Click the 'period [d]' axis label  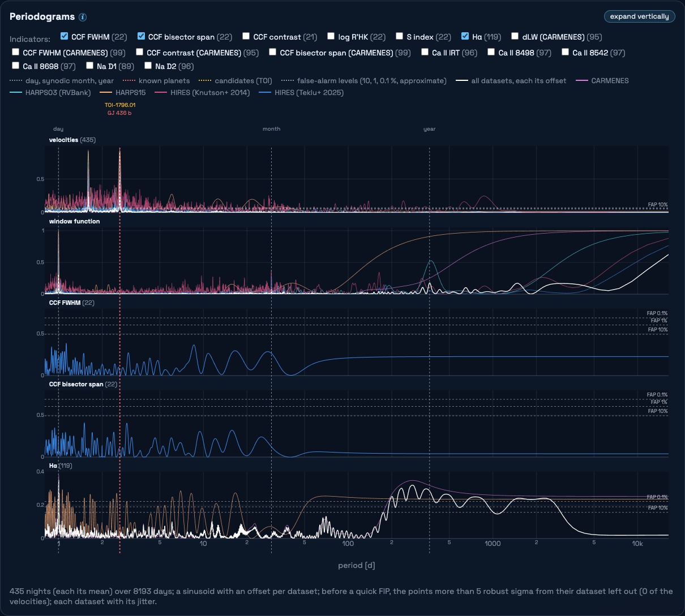tap(357, 565)
